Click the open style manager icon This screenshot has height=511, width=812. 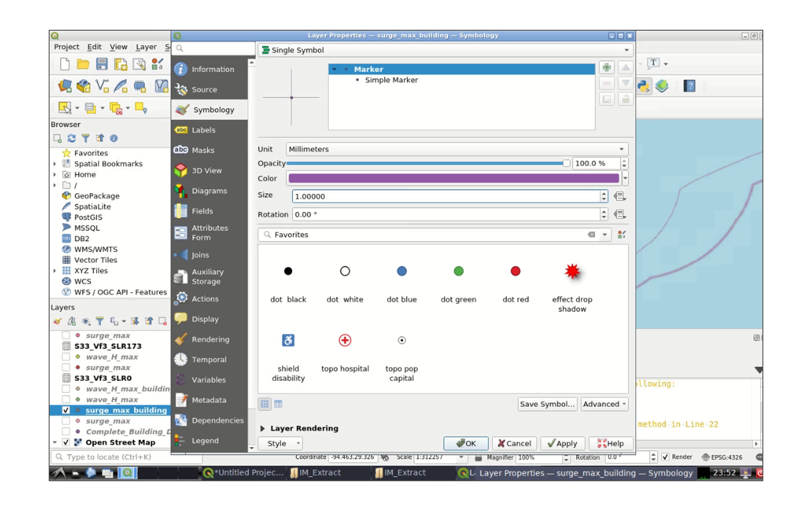coord(621,235)
